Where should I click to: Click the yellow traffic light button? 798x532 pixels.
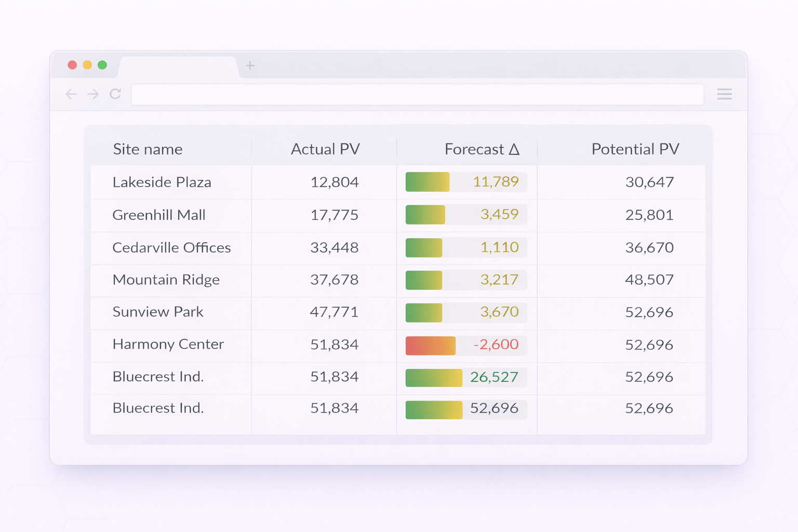87,65
